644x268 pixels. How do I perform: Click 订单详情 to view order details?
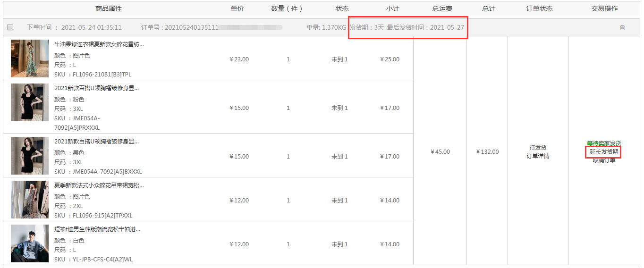pyautogui.click(x=538, y=156)
